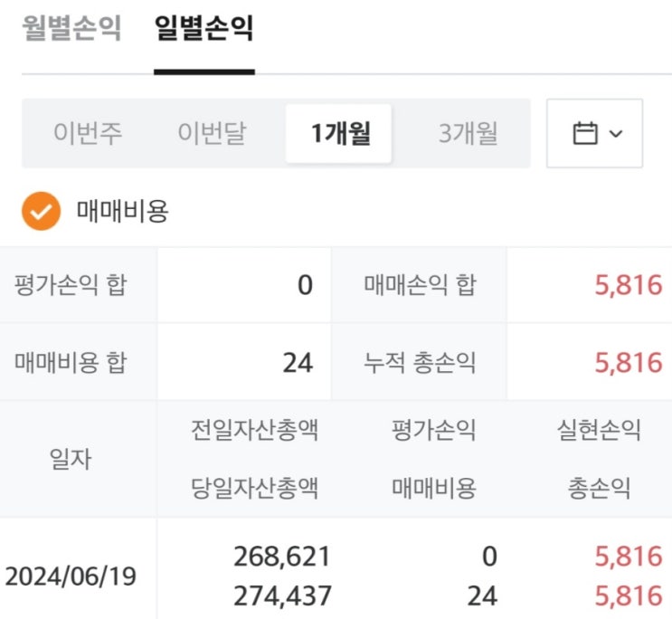
Task: Click the 당일자산총액 column header
Action: (255, 489)
